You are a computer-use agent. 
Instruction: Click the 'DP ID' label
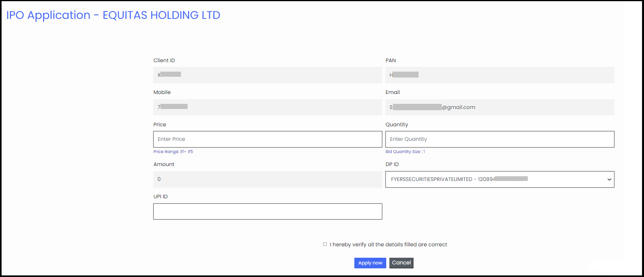point(392,164)
